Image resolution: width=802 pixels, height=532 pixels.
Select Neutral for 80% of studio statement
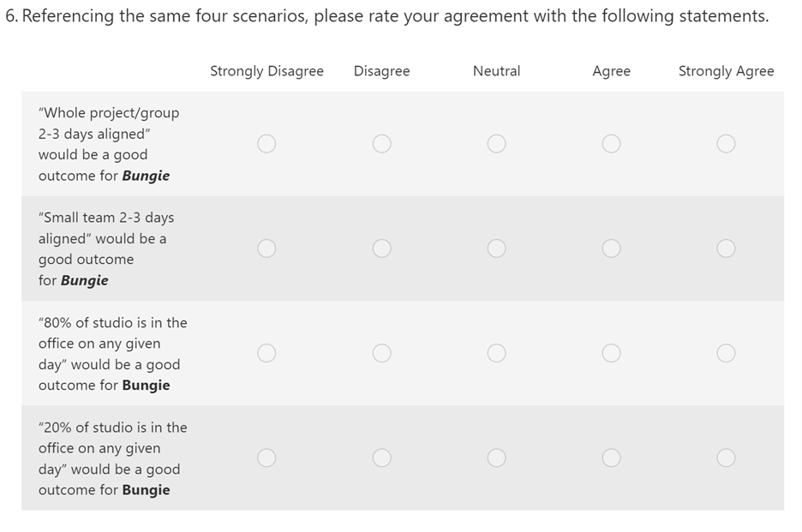[x=496, y=353]
